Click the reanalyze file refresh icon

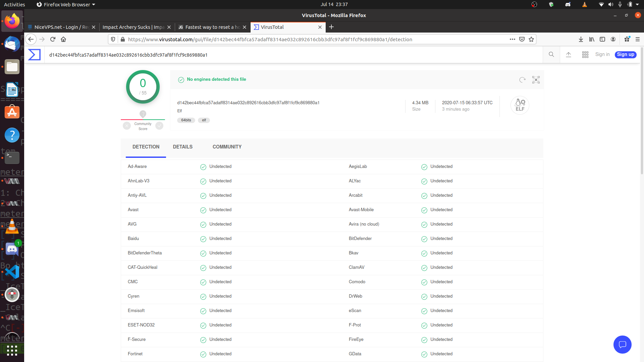coord(522,80)
